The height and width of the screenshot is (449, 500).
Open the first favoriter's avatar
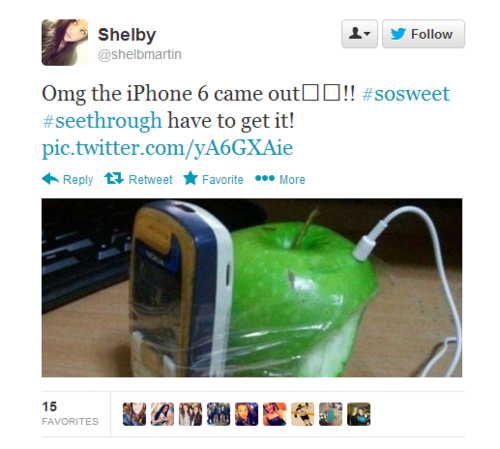click(x=134, y=414)
